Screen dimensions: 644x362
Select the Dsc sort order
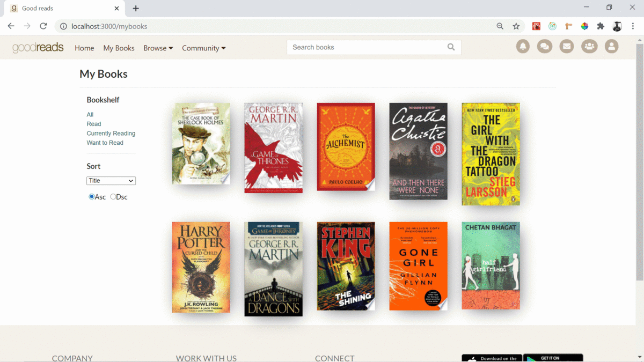(x=113, y=197)
